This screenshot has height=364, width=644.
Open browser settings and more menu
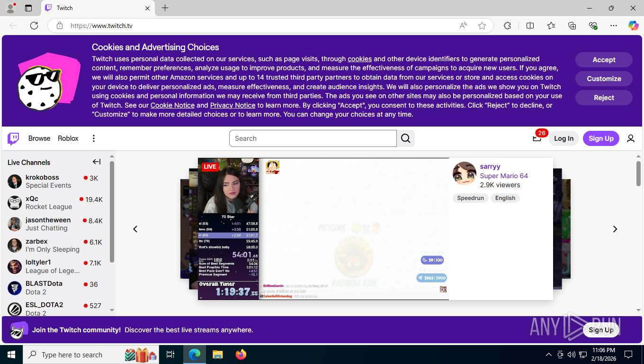click(614, 26)
